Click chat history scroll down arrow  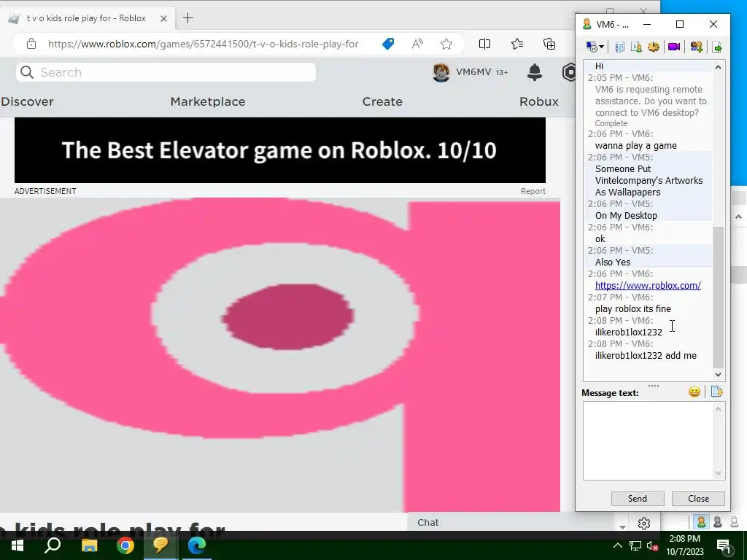[718, 375]
